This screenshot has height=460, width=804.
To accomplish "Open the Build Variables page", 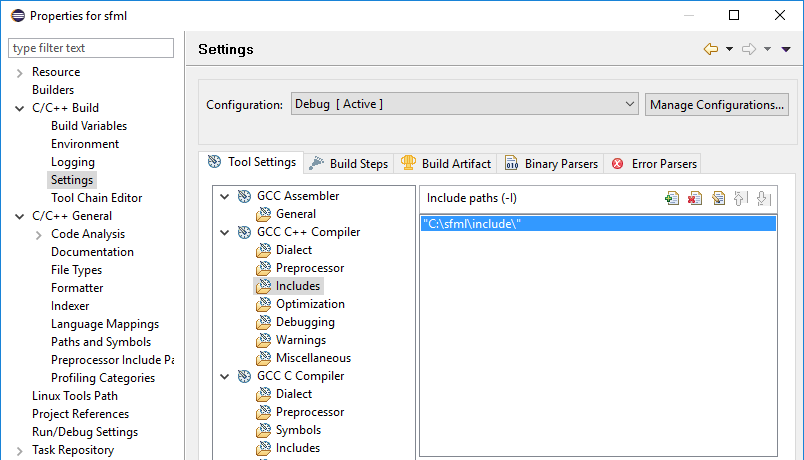I will click(x=89, y=126).
